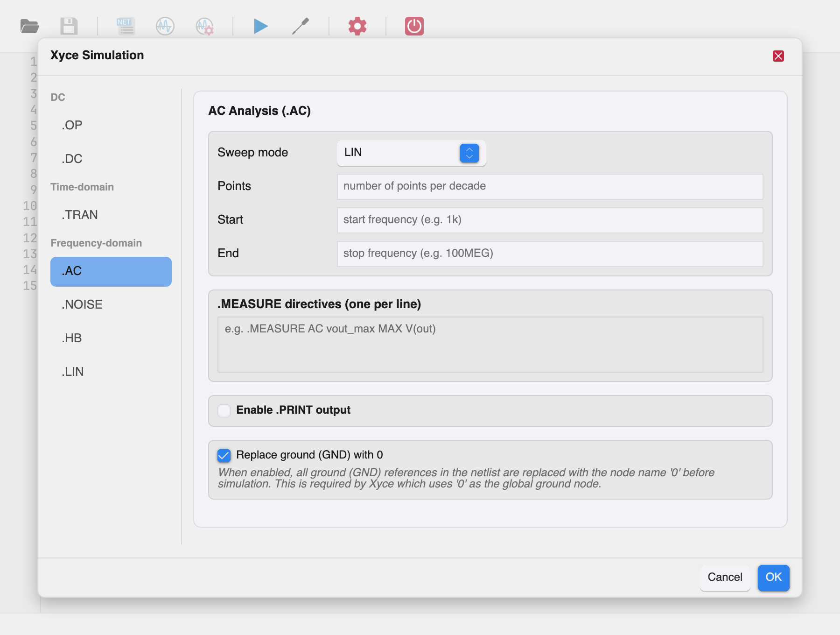This screenshot has width=840, height=635.
Task: Click the waveform viewer icon
Action: [165, 26]
